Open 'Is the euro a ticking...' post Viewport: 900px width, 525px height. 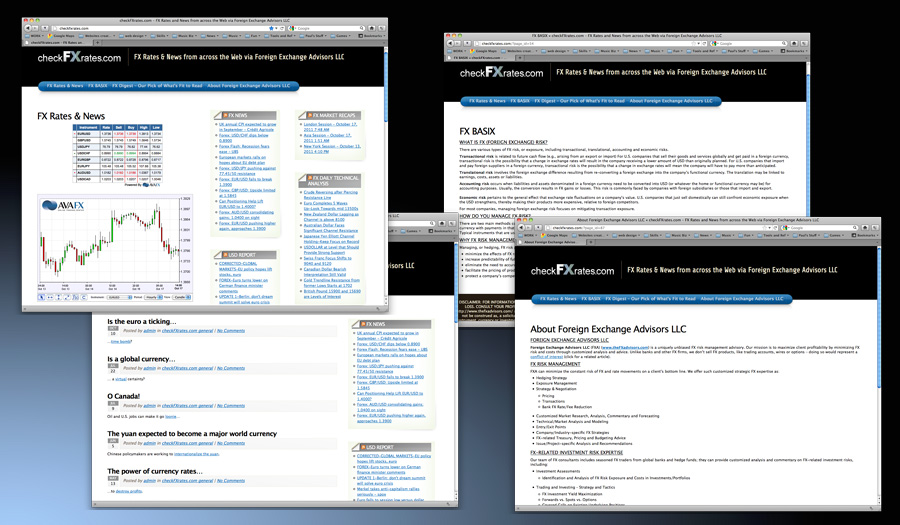coord(141,320)
